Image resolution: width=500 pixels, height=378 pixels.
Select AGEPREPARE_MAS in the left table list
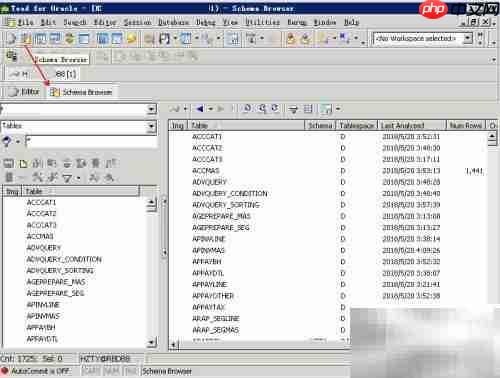[56, 282]
